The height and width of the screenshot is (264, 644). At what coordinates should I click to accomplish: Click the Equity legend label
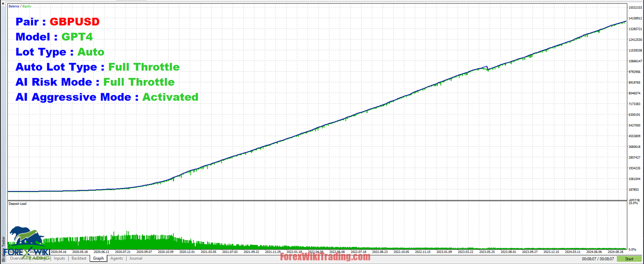[x=27, y=6]
